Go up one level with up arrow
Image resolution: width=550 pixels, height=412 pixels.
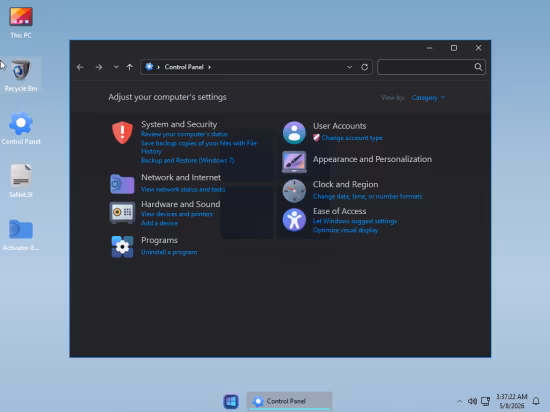[130, 67]
